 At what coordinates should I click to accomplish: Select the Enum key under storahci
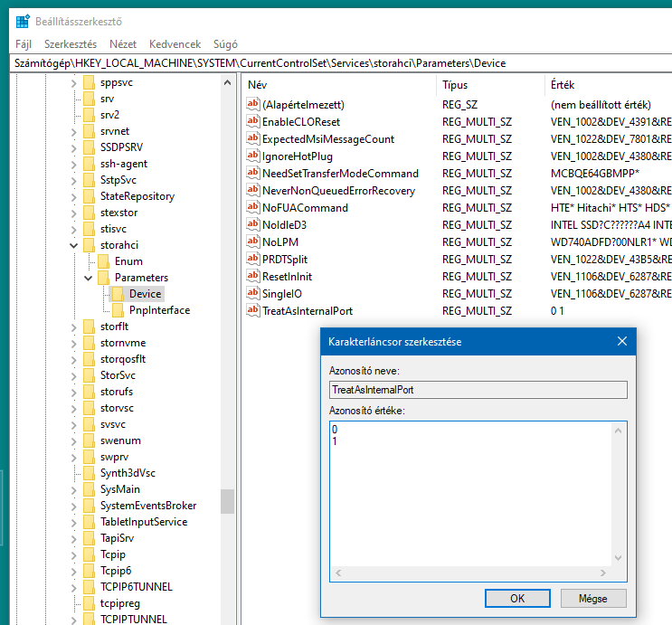[x=128, y=261]
